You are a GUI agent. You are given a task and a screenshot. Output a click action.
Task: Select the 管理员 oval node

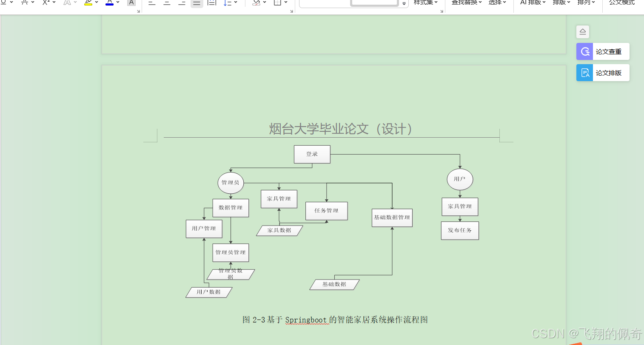pyautogui.click(x=231, y=183)
